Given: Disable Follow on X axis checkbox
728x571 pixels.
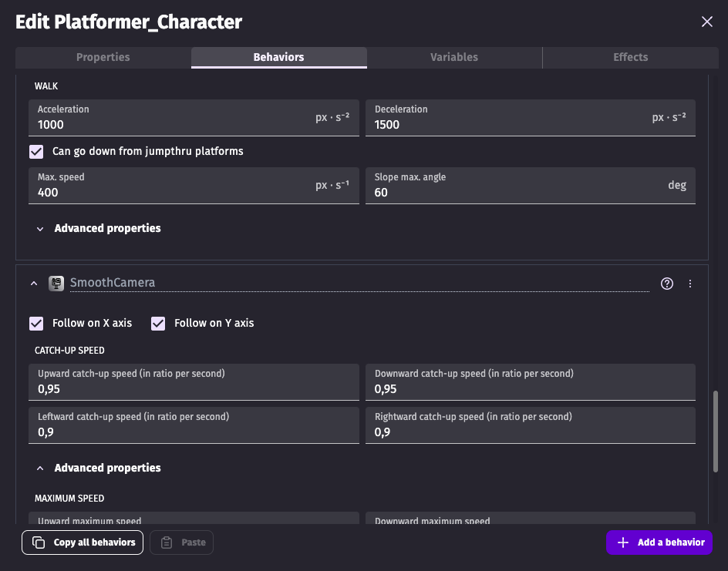Looking at the screenshot, I should coord(36,324).
